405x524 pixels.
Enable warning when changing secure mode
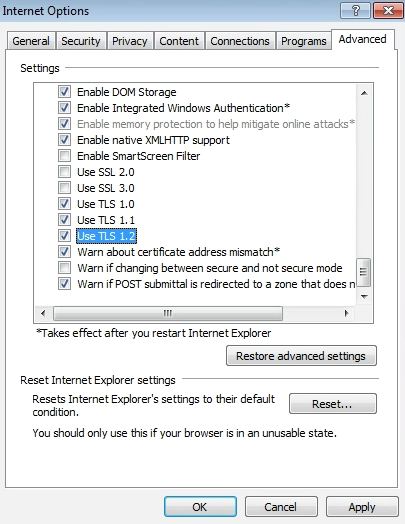[x=64, y=268]
